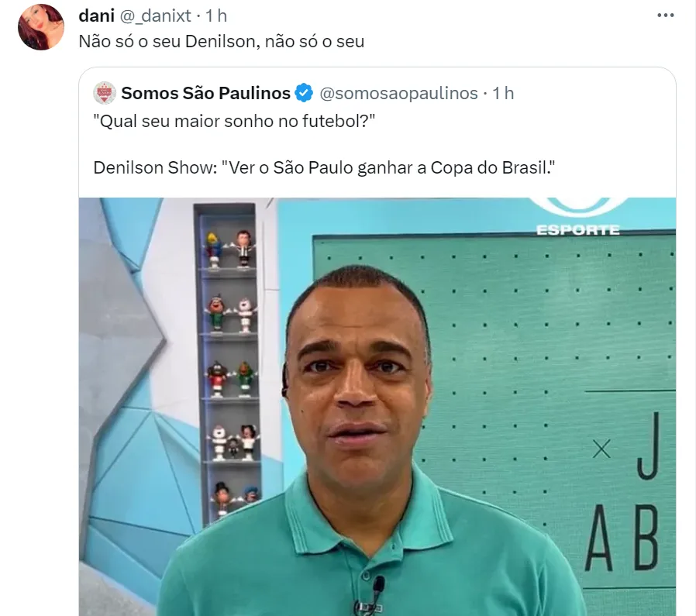The width and height of the screenshot is (696, 616).
Task: Click the quoted tweet's 1 h timestamp
Action: click(503, 93)
